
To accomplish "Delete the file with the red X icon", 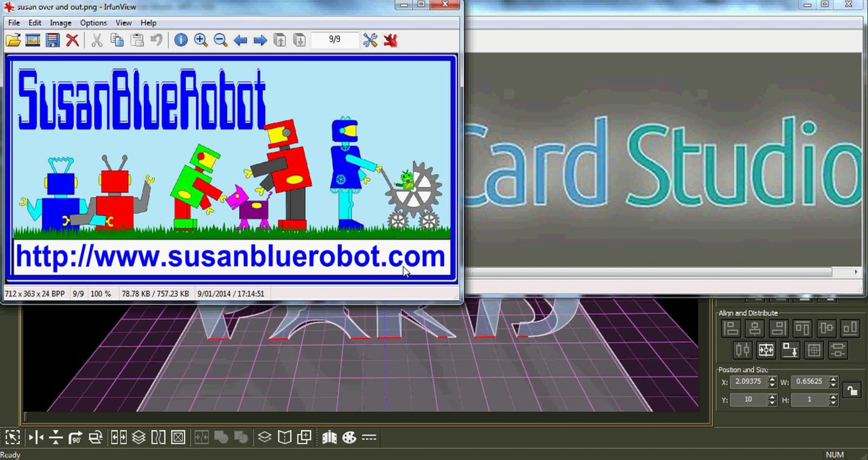I will pyautogui.click(x=73, y=40).
